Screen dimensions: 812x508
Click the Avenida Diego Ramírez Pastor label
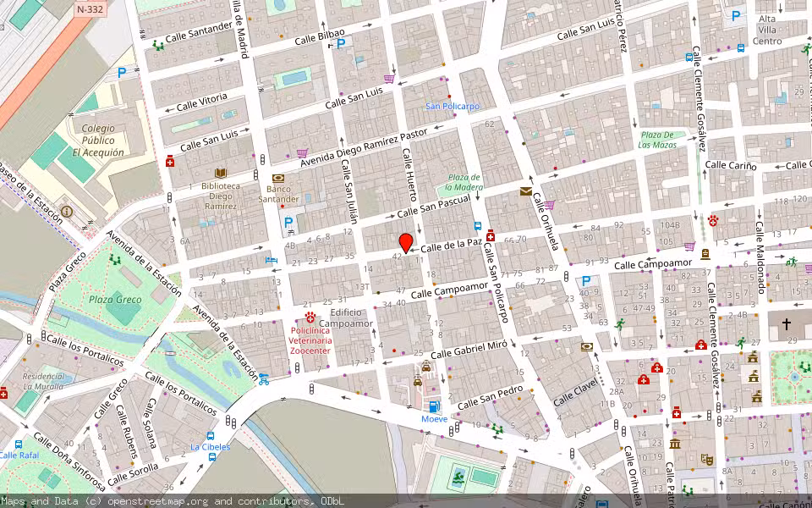click(364, 147)
